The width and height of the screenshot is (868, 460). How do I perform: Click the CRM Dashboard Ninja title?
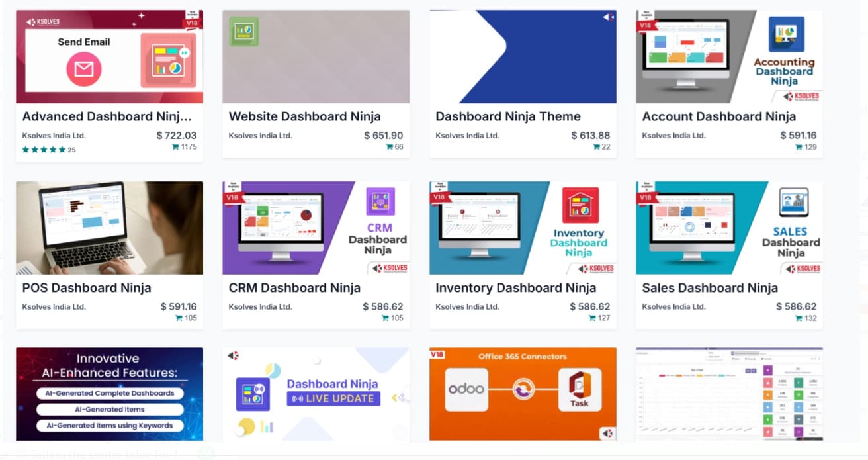[x=294, y=288]
